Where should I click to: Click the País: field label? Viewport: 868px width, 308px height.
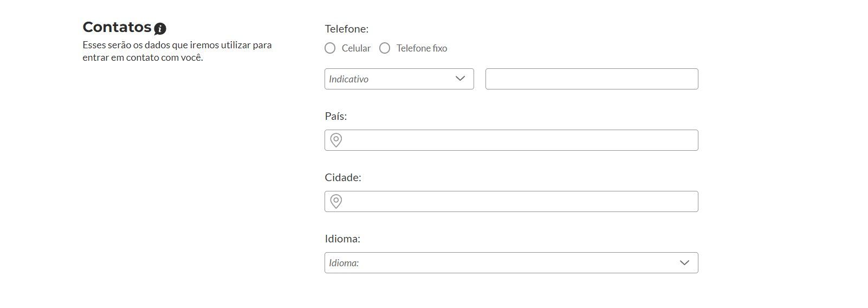tap(336, 116)
